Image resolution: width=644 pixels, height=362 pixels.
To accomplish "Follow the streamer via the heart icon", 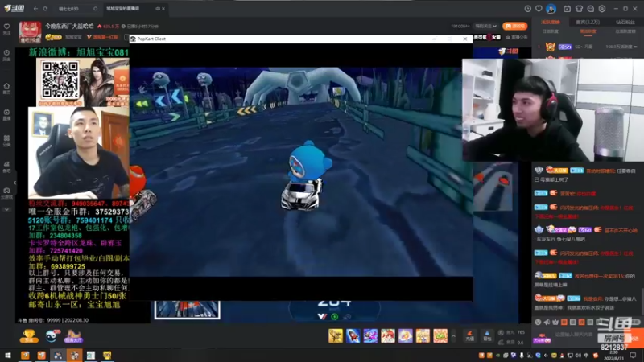I will (x=6, y=28).
